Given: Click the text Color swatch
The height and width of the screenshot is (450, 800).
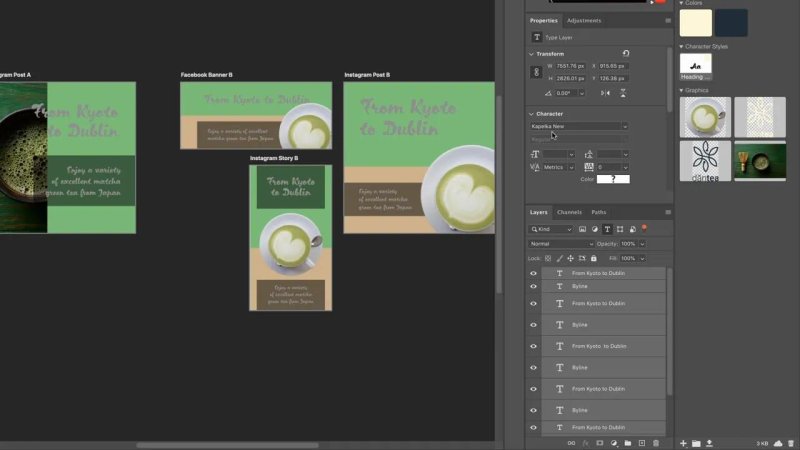Looking at the screenshot, I should 613,179.
